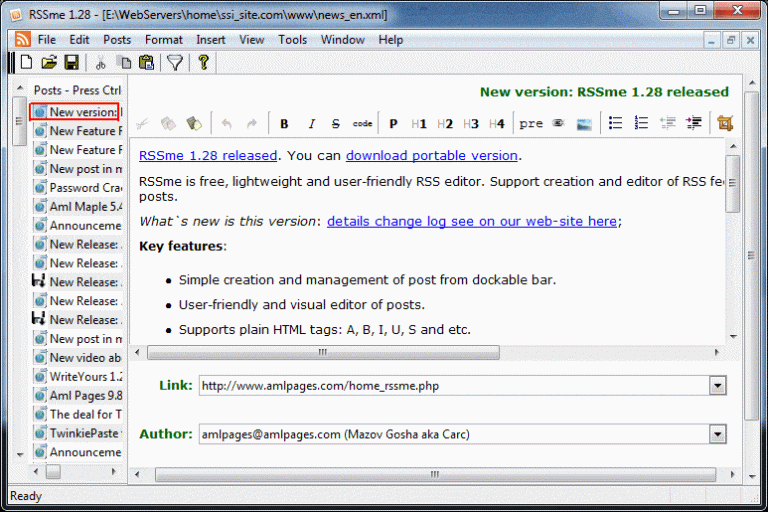Open the File menu
Image resolution: width=768 pixels, height=512 pixels.
tap(47, 40)
